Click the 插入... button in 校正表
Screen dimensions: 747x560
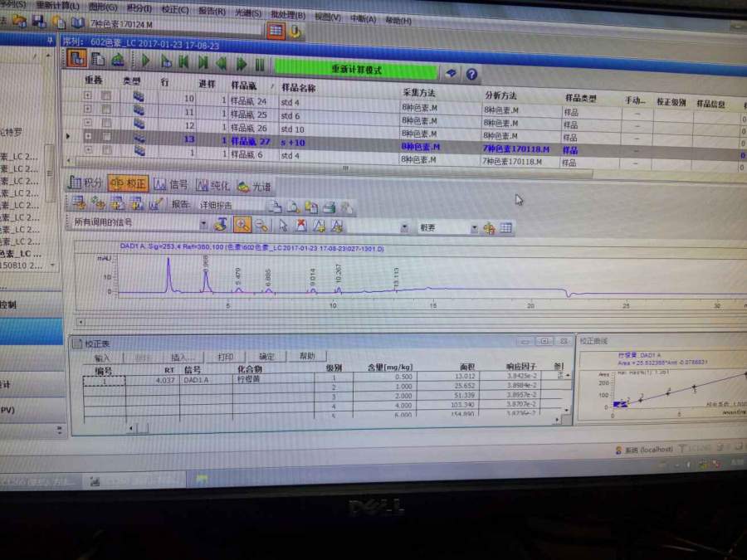[183, 357]
